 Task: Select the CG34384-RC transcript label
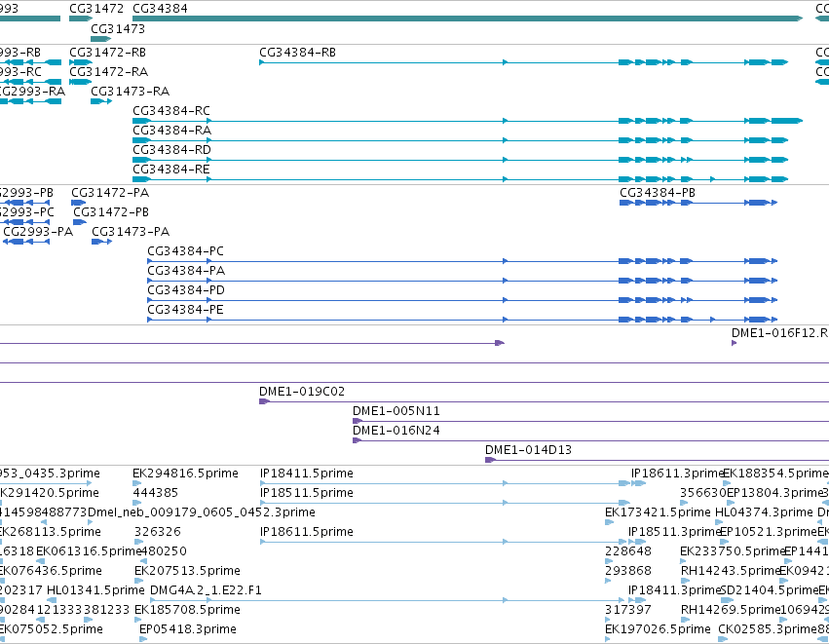[171, 111]
